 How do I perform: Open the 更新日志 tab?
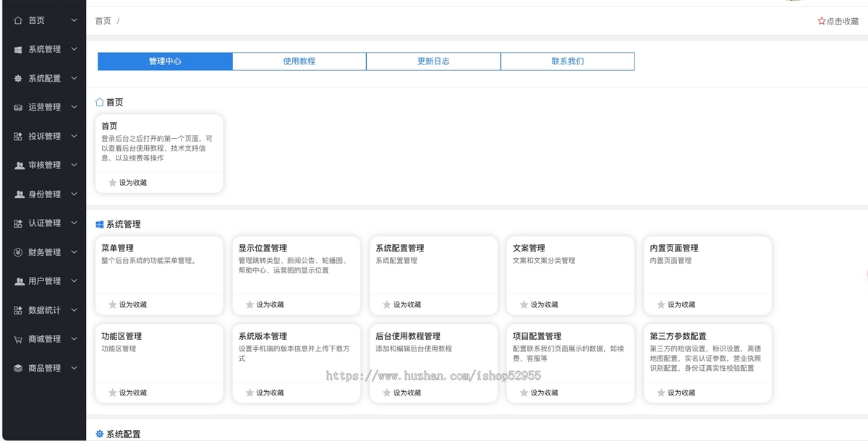click(433, 61)
